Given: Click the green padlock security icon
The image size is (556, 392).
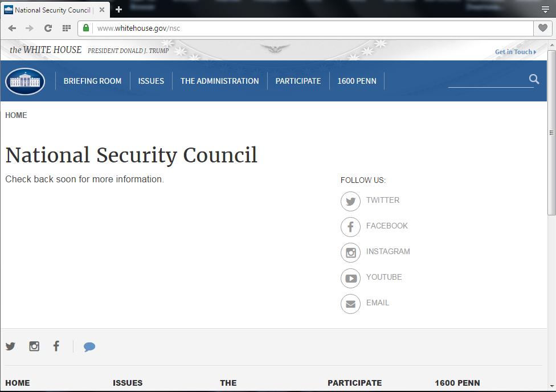Looking at the screenshot, I should (86, 28).
